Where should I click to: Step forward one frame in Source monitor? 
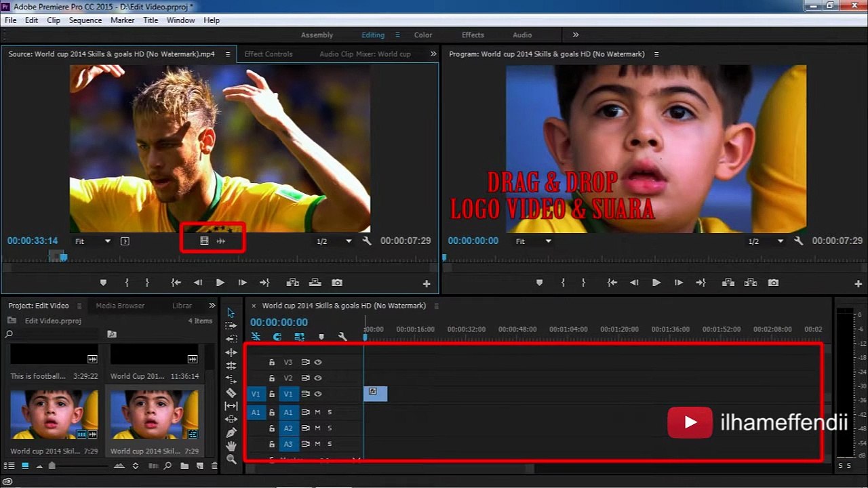(x=242, y=283)
